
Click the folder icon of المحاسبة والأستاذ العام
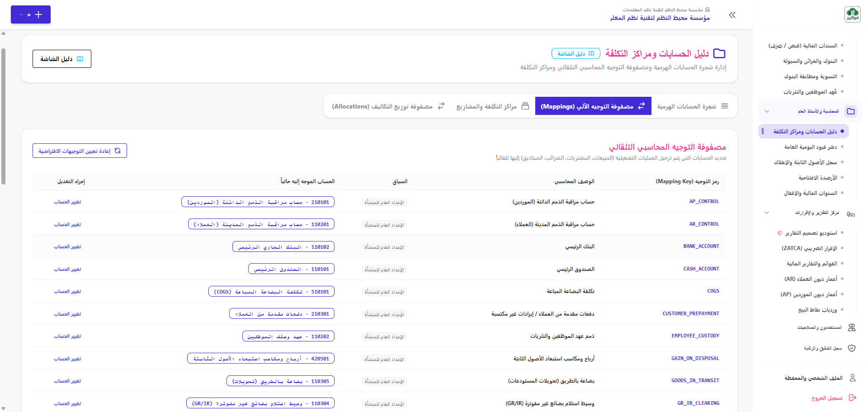(x=851, y=111)
